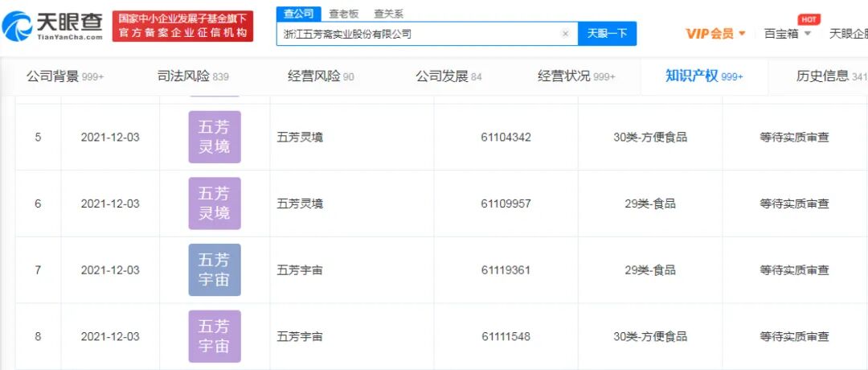
Task: Click registration number 61119361
Action: [x=506, y=270]
